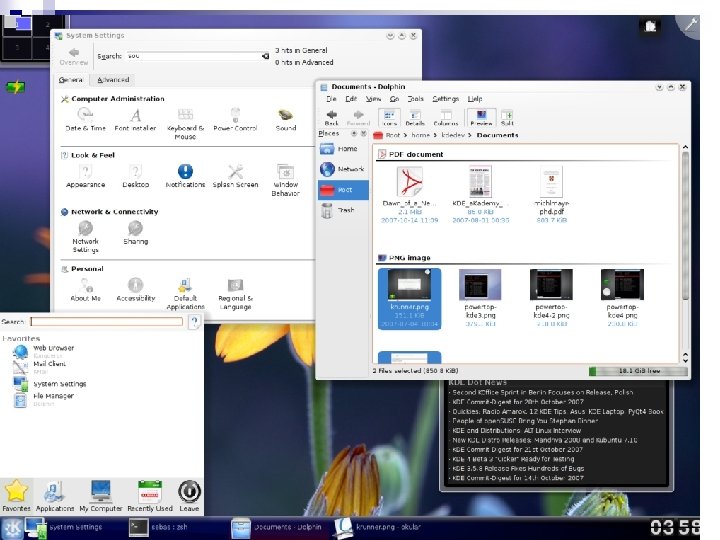
Task: Activate krunner.png - Okular taskbar entry
Action: click(x=377, y=527)
